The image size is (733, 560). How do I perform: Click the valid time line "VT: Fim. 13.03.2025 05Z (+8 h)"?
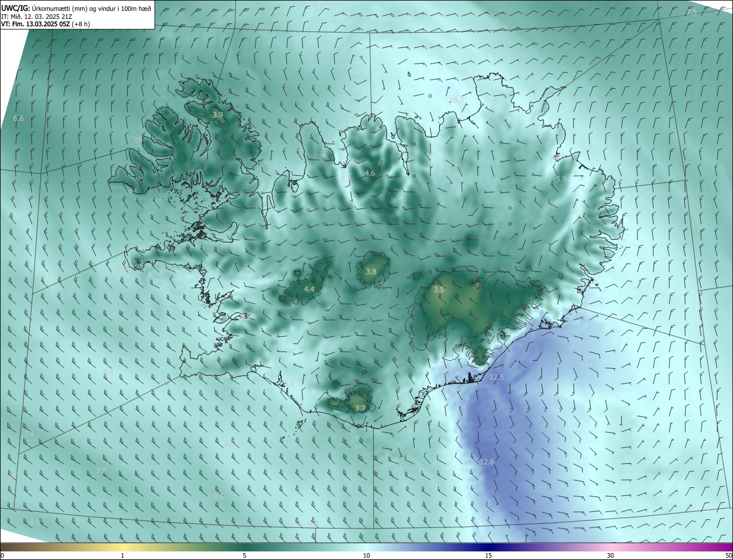45,24
